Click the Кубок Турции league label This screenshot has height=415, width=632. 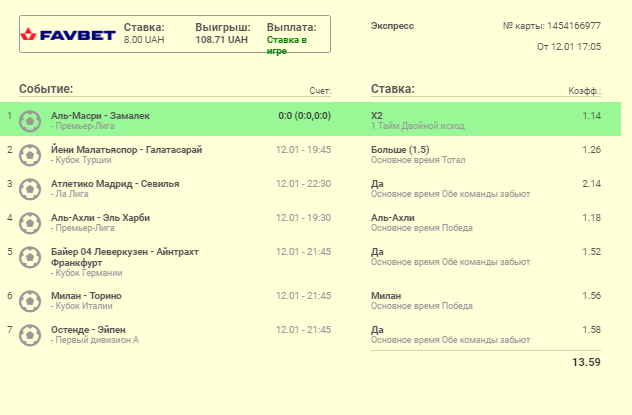click(x=81, y=160)
